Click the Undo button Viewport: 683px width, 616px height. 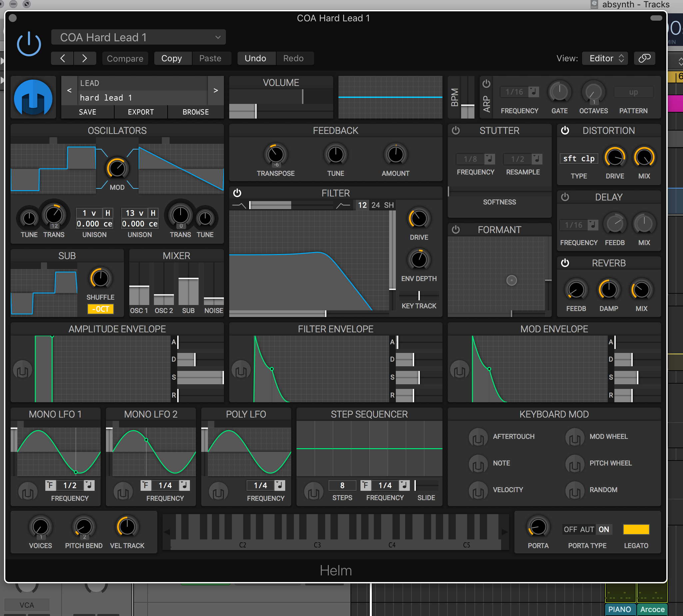click(x=255, y=58)
